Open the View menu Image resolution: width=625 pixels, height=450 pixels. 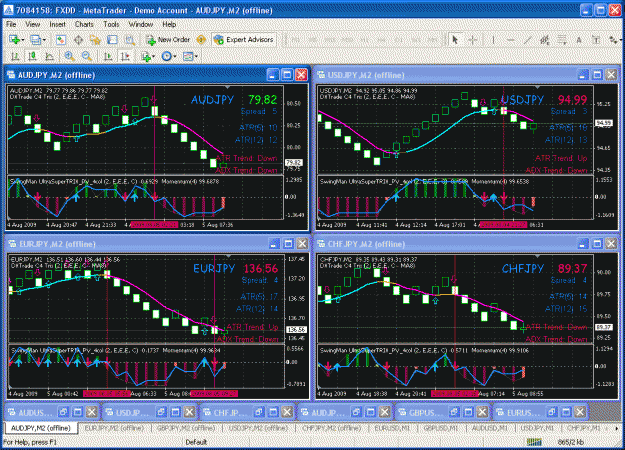[33, 24]
